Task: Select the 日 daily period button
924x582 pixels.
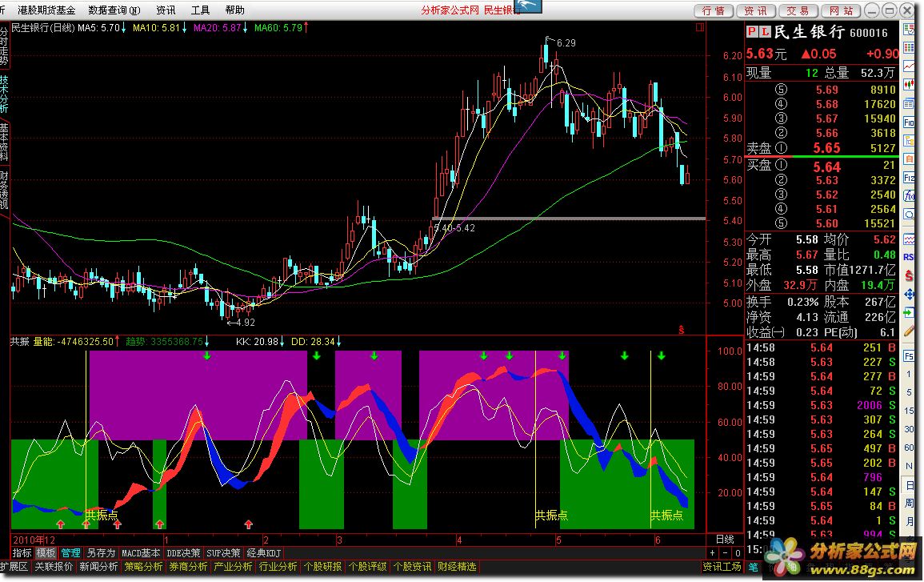Action: [x=910, y=486]
